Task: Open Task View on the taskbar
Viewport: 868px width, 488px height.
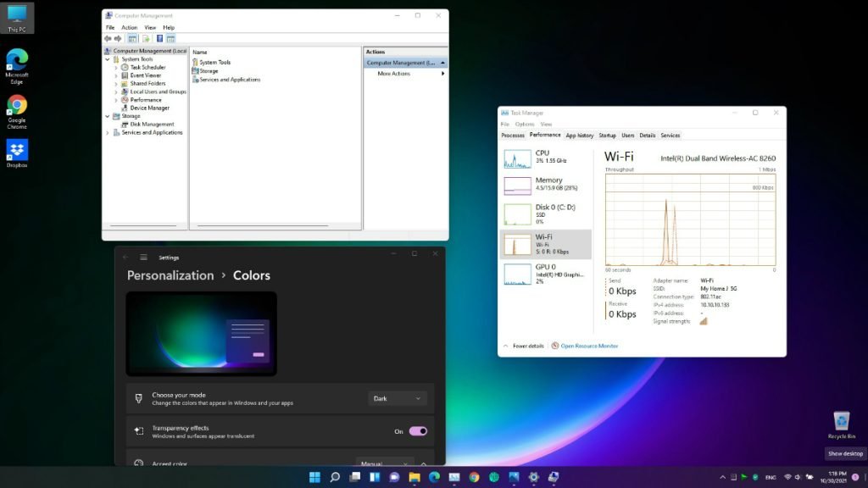Action: click(x=355, y=477)
